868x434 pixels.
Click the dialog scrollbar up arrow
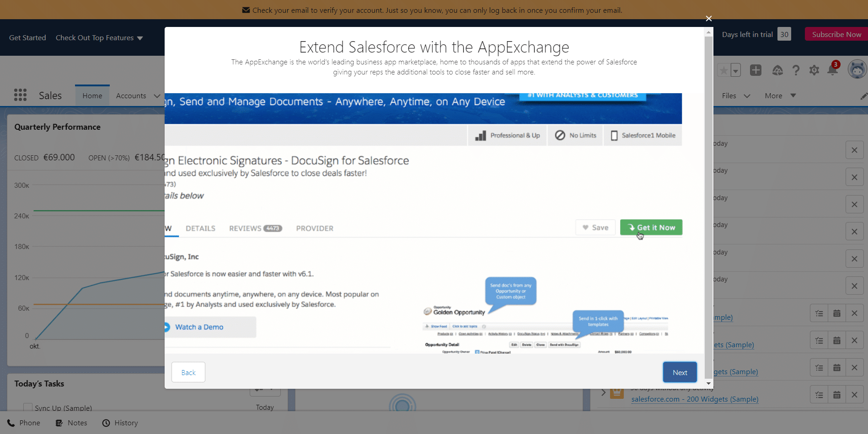[708, 32]
